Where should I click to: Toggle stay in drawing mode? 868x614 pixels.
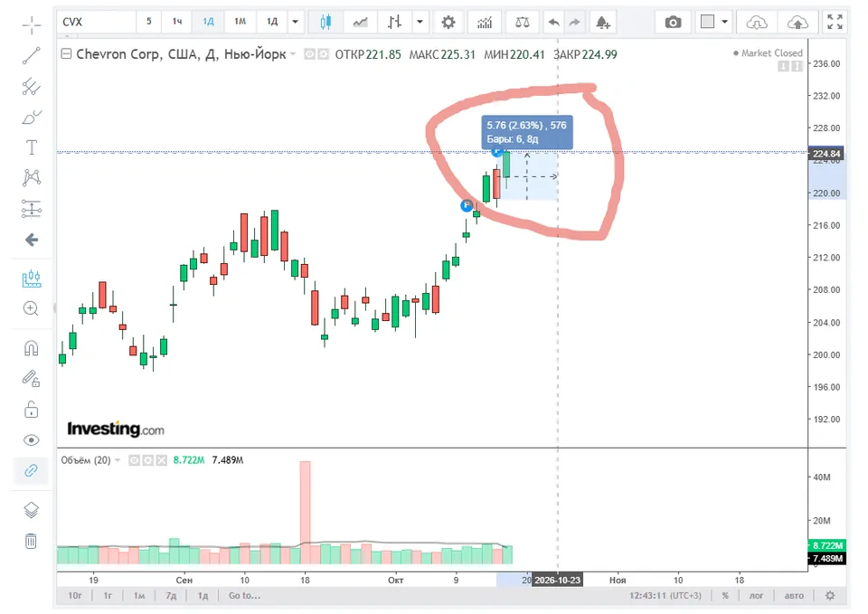(32, 379)
